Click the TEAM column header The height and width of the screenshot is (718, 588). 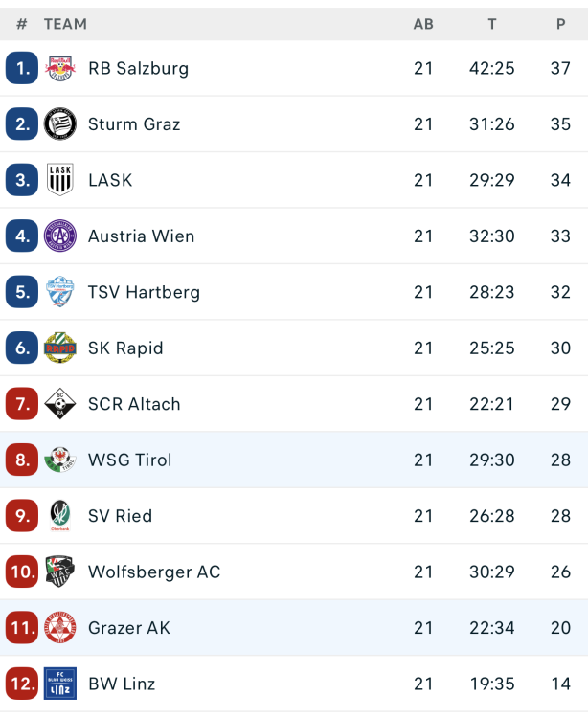pos(65,24)
